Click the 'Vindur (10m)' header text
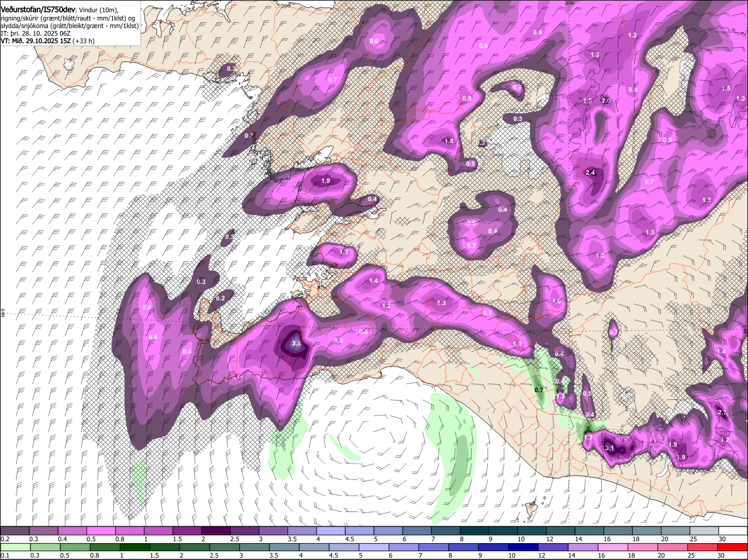 (x=98, y=10)
